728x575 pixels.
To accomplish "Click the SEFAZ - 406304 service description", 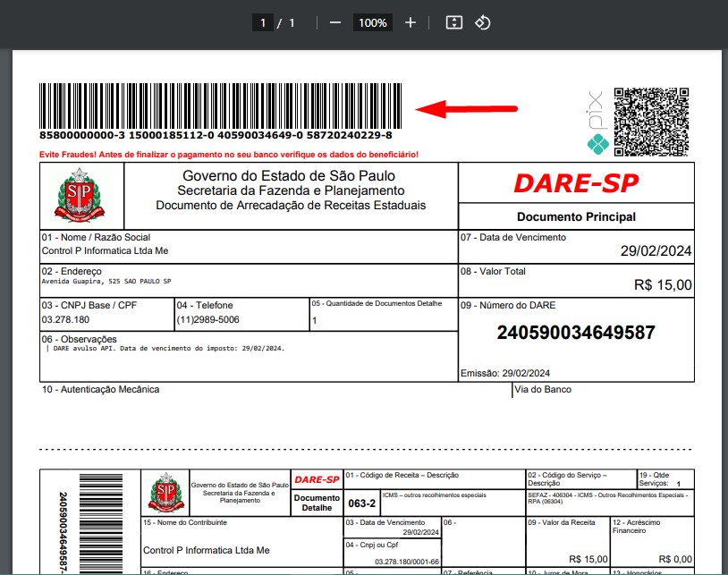I will 608,498.
